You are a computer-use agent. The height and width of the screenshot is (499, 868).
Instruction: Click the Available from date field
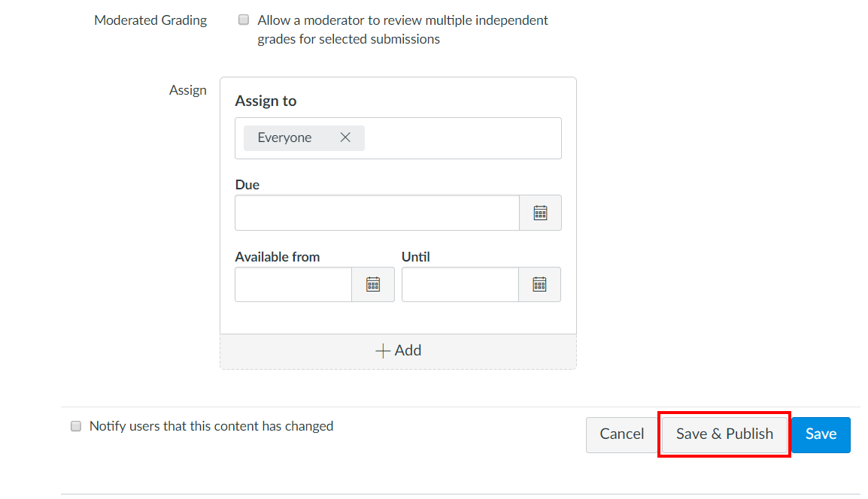pos(293,284)
